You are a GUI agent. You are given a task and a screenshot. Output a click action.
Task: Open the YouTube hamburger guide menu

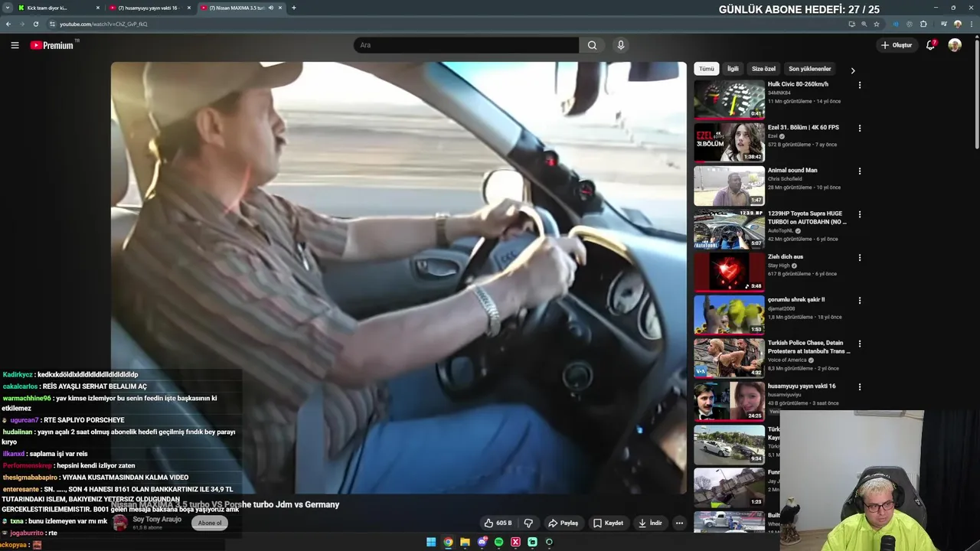[x=15, y=45]
